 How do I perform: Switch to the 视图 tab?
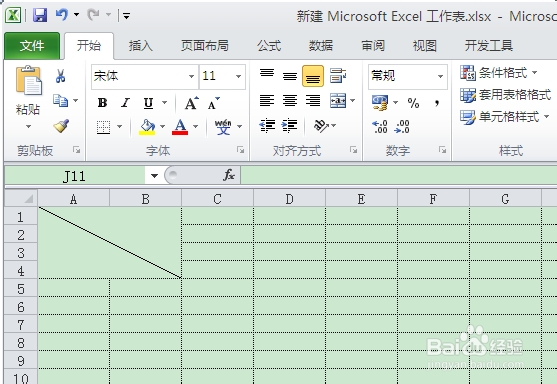coord(424,45)
